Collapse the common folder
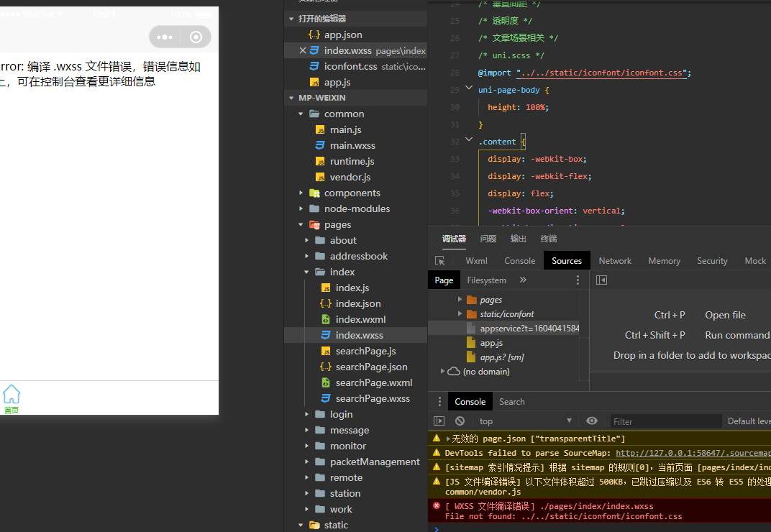The height and width of the screenshot is (532, 771). tap(301, 114)
